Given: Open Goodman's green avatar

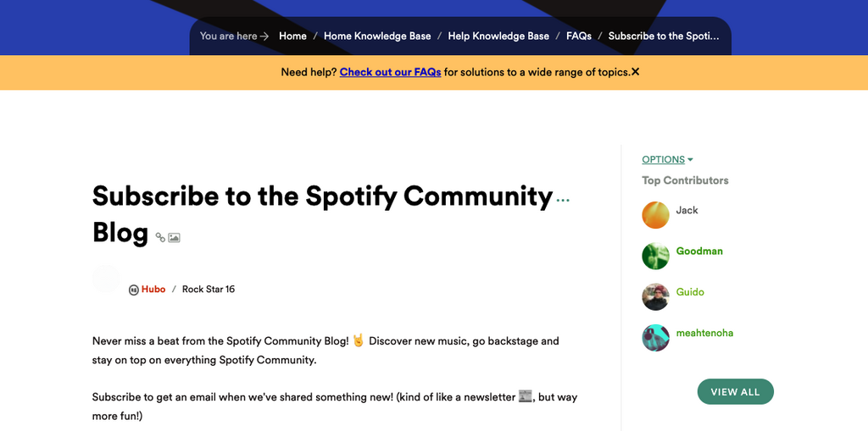Looking at the screenshot, I should click(x=655, y=256).
